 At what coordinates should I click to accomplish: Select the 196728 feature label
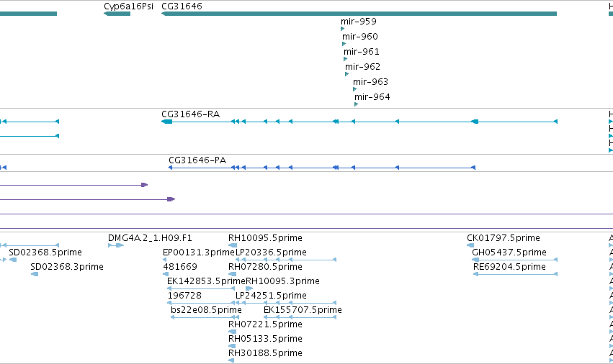point(184,296)
